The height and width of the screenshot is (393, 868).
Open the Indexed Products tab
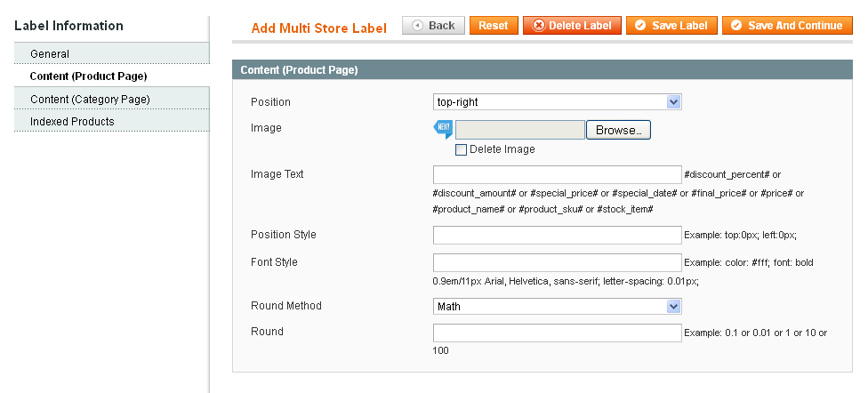point(72,121)
